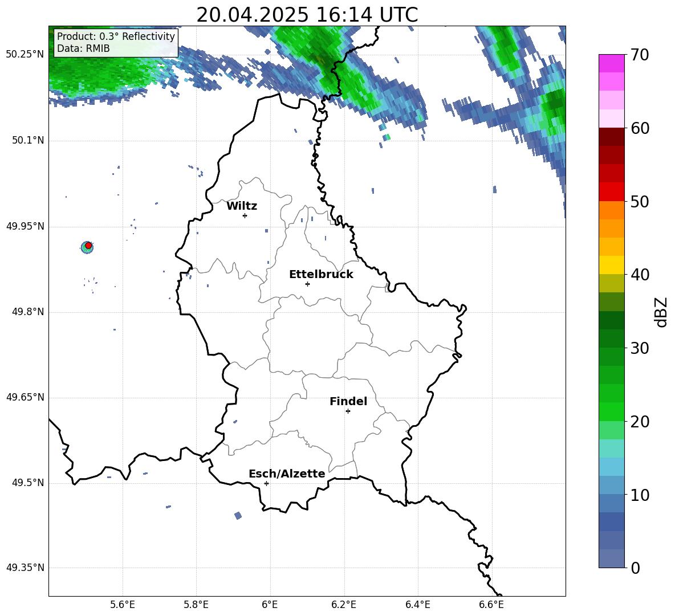Click the 20 label on colorbar
The image size is (675, 616).
[x=640, y=421]
